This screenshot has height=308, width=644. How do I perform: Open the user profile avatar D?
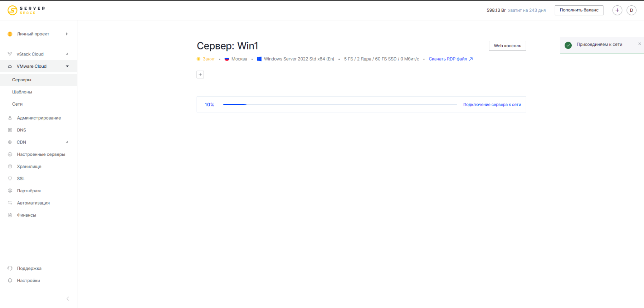pos(631,10)
